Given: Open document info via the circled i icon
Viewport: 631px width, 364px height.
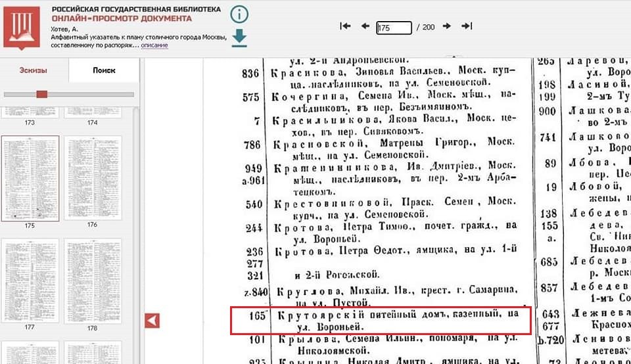Looking at the screenshot, I should coord(239,14).
